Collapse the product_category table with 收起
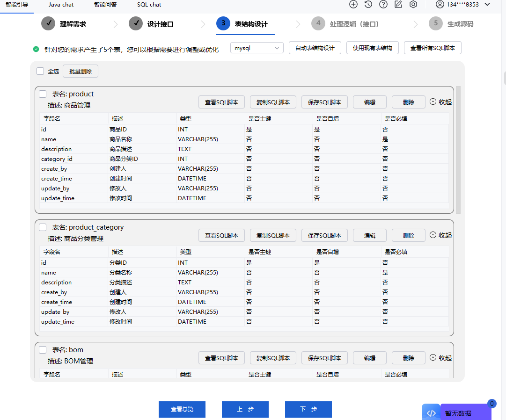The height and width of the screenshot is (420, 506). (440, 235)
